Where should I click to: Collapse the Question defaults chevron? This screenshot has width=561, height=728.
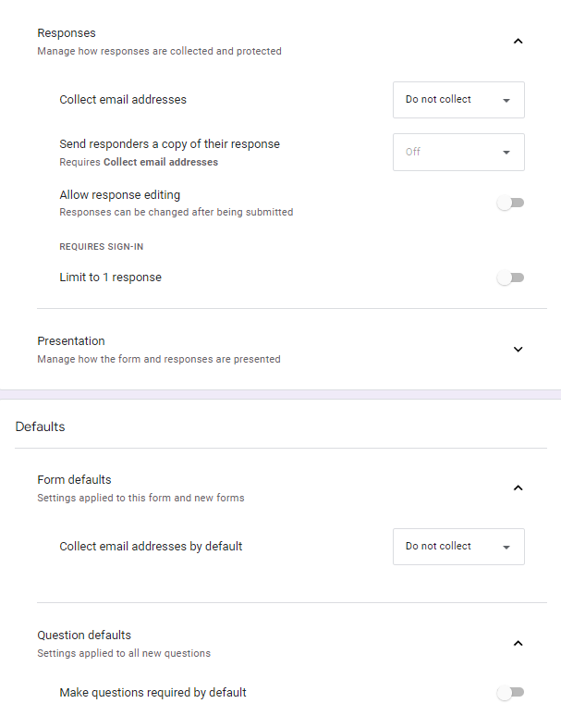tap(518, 643)
